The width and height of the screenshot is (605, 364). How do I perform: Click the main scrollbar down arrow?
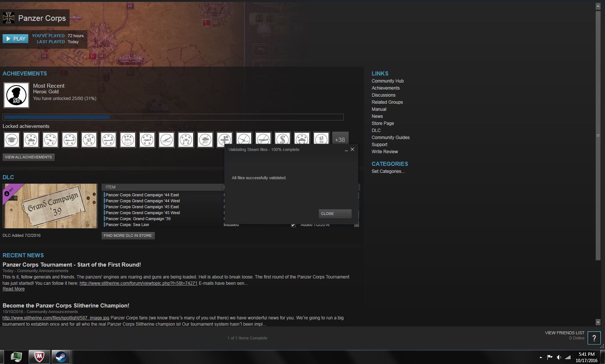(598, 322)
